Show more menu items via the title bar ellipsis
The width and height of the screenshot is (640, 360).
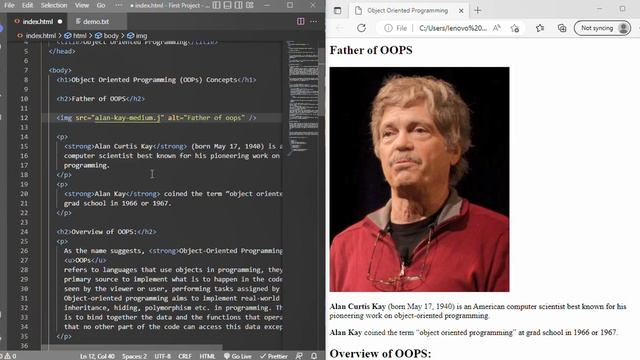118,5
